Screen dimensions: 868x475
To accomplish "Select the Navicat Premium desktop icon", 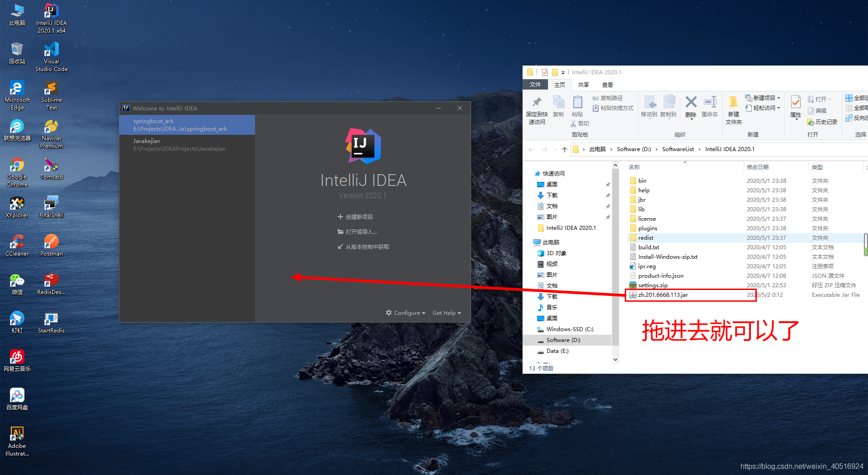I will (x=51, y=133).
